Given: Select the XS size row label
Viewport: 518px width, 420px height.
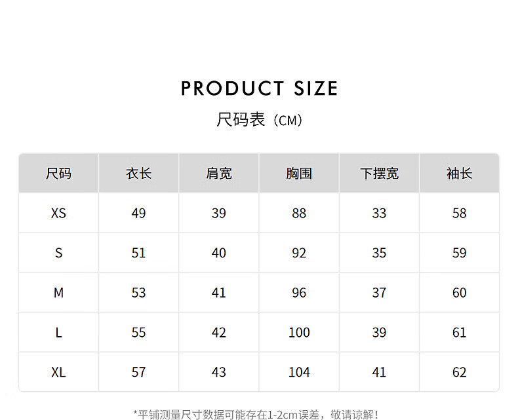Looking at the screenshot, I should point(58,214).
